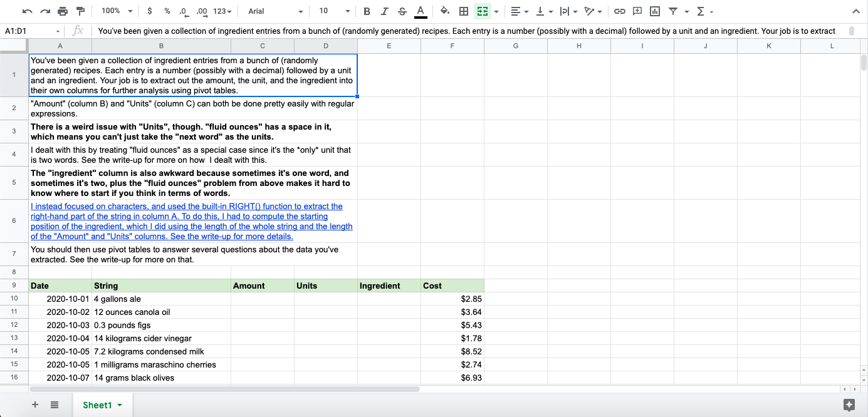
Task: Click the Ingredient header cell
Action: click(389, 286)
